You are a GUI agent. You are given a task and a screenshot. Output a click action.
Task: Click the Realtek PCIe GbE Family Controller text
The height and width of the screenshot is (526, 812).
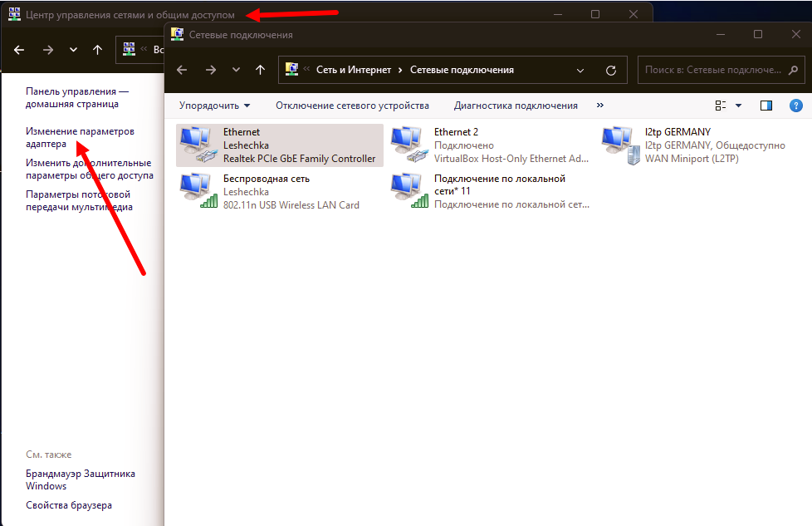tap(300, 159)
